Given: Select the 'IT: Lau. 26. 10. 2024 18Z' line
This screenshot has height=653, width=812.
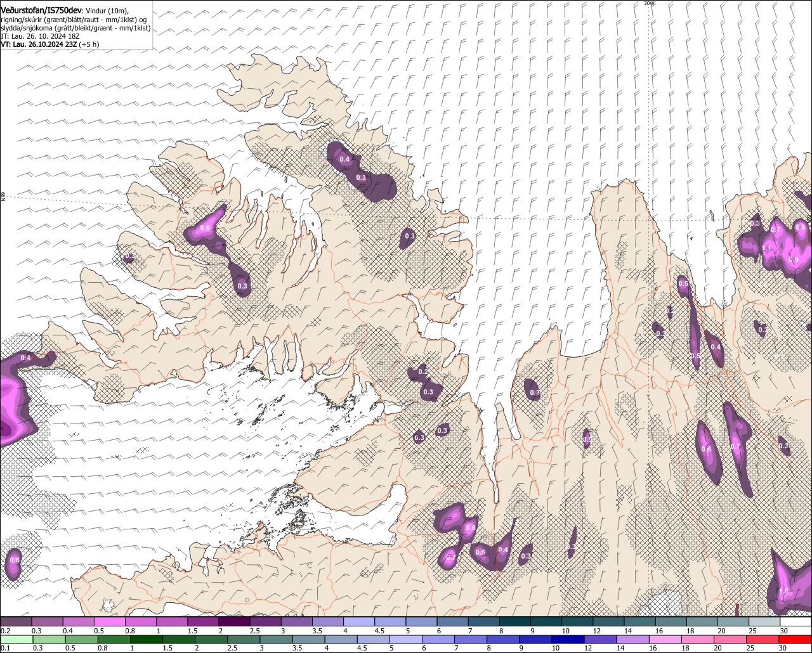Looking at the screenshot, I should pos(40,36).
